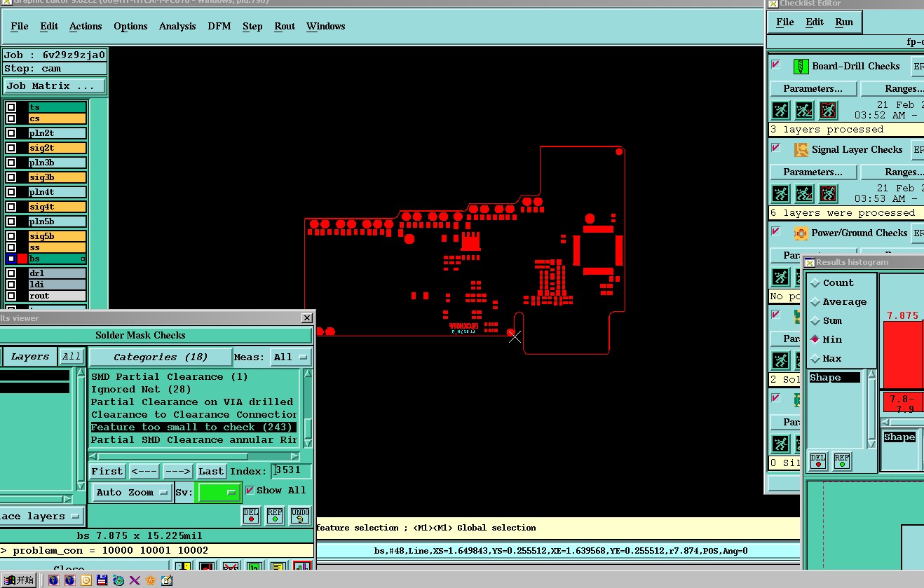Open the green Sv color dropdown
924x588 pixels.
click(x=219, y=493)
